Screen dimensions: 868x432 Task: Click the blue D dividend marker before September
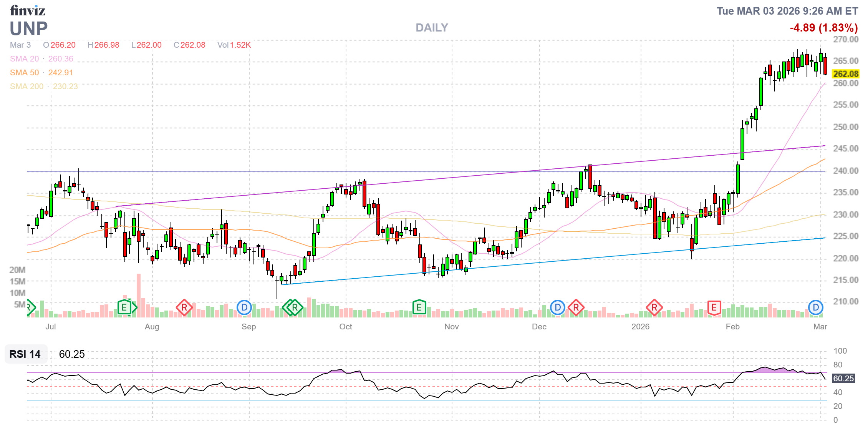[244, 307]
